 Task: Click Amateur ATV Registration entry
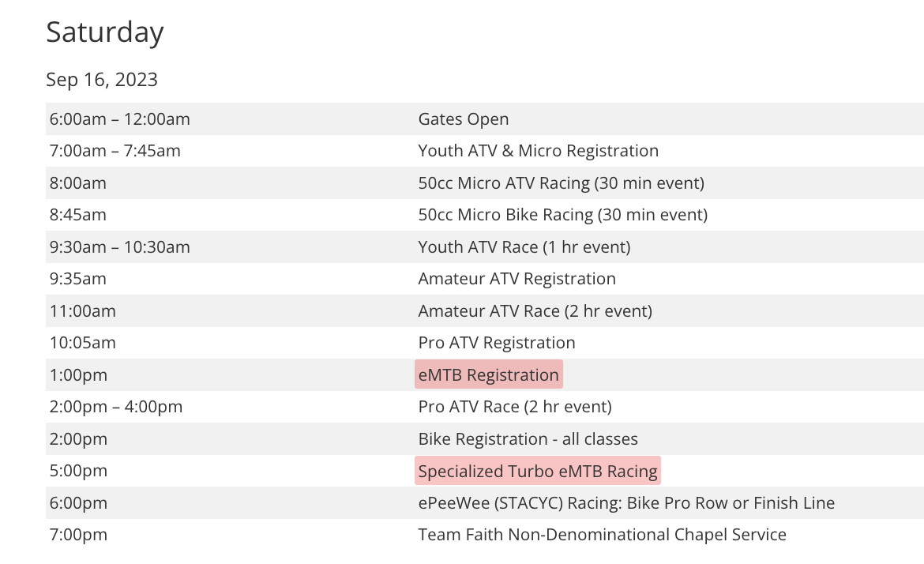click(516, 279)
